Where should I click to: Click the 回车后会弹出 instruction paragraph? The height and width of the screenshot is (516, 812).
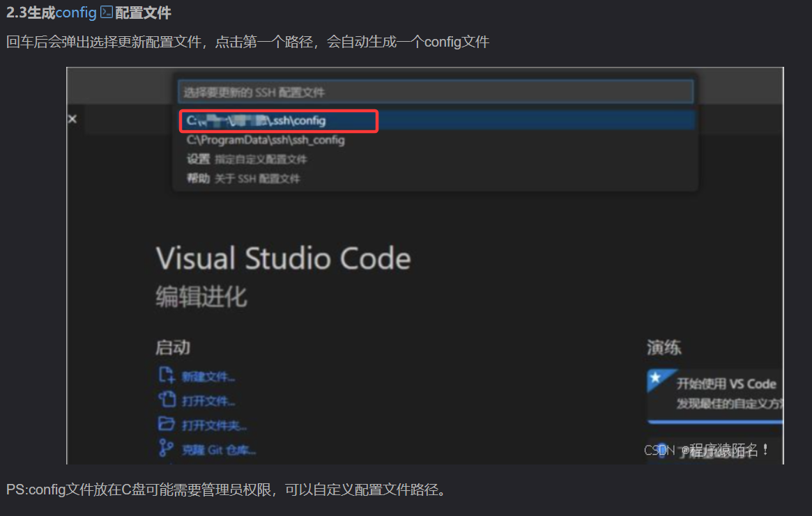click(x=247, y=41)
